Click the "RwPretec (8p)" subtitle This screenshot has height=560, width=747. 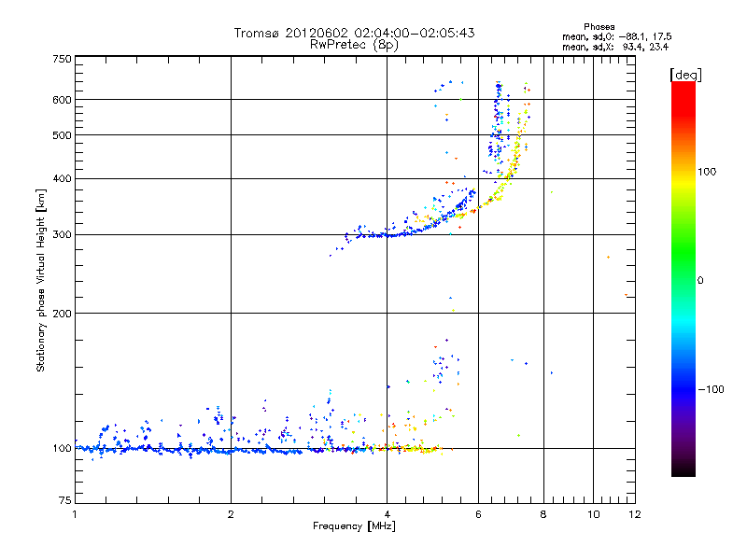(x=354, y=45)
